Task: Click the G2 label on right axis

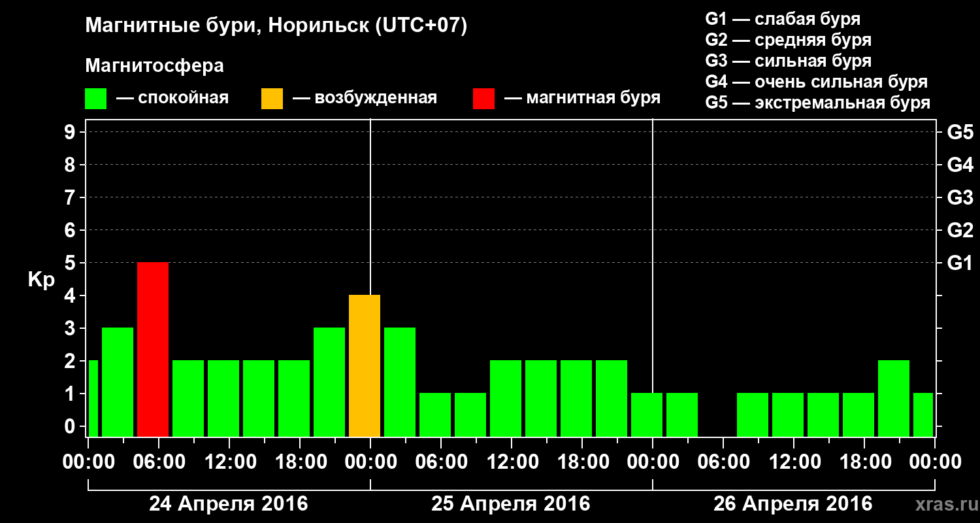Action: [x=960, y=230]
